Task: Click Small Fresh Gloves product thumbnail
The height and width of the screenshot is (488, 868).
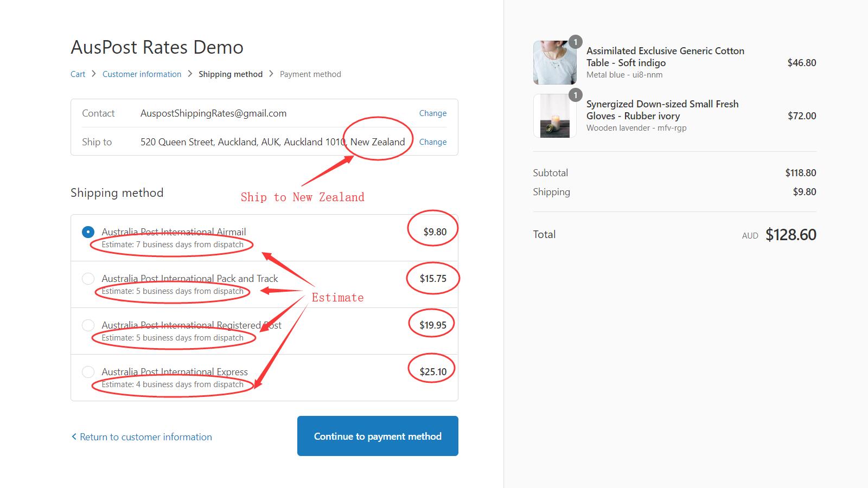Action: (x=555, y=115)
